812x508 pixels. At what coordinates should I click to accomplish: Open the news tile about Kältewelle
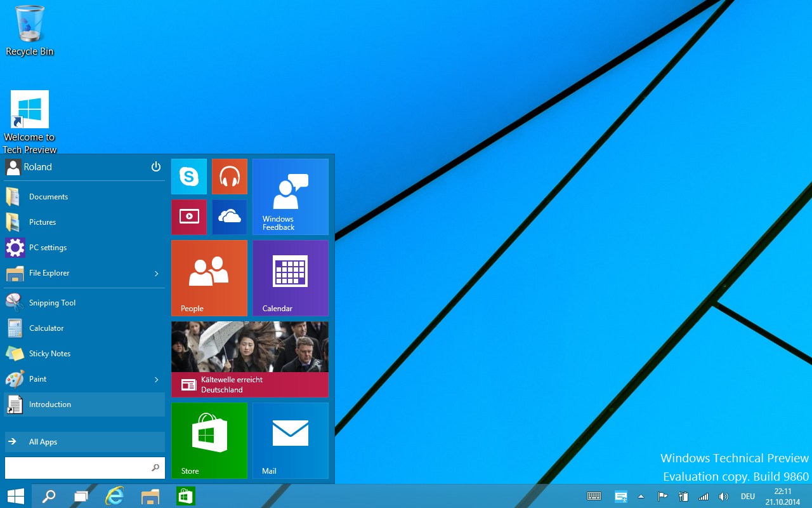pyautogui.click(x=250, y=359)
